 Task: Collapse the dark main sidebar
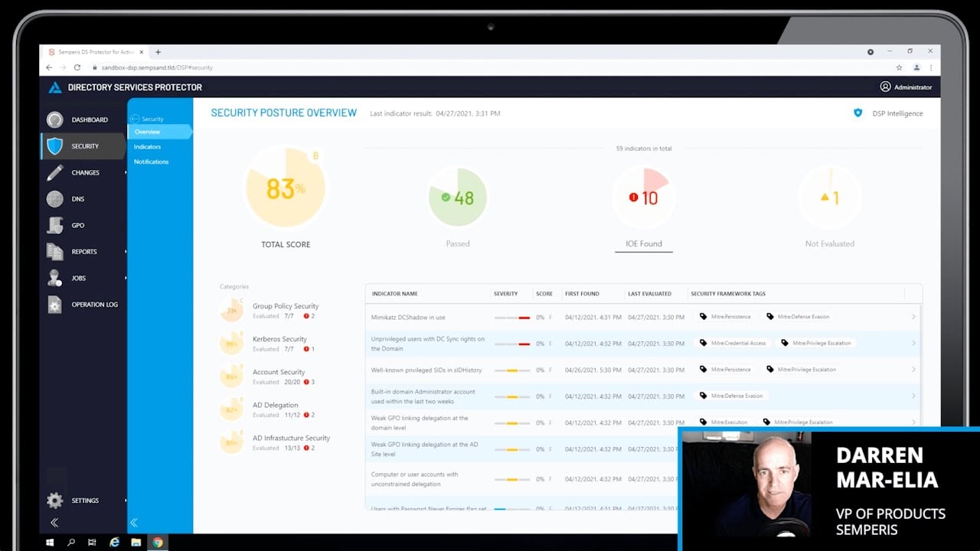(x=54, y=523)
